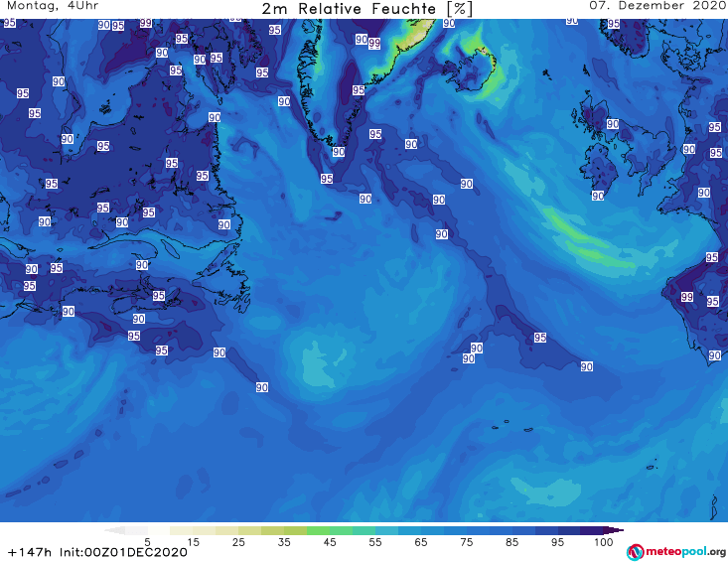The height and width of the screenshot is (562, 728).
Task: Pick the pale yellow colorbar segment above 15
Action: pos(182,530)
